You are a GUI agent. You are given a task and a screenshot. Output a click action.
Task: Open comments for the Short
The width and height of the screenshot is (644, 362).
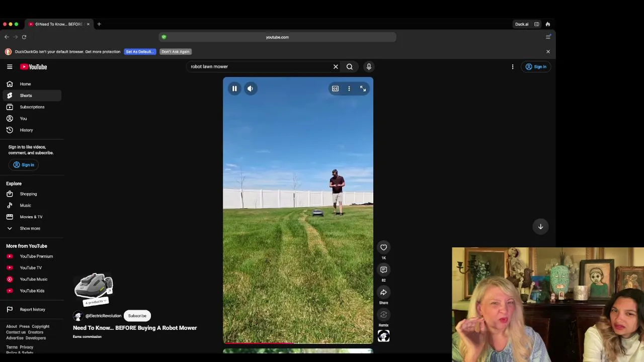point(383,270)
